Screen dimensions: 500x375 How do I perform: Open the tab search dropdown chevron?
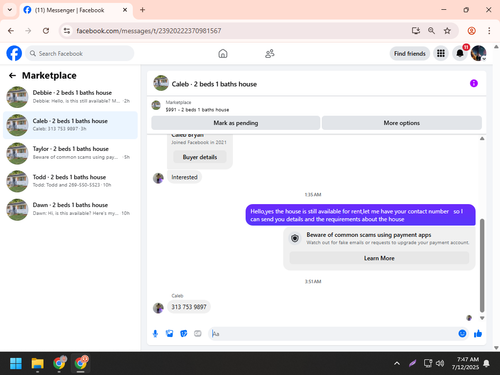click(10, 10)
